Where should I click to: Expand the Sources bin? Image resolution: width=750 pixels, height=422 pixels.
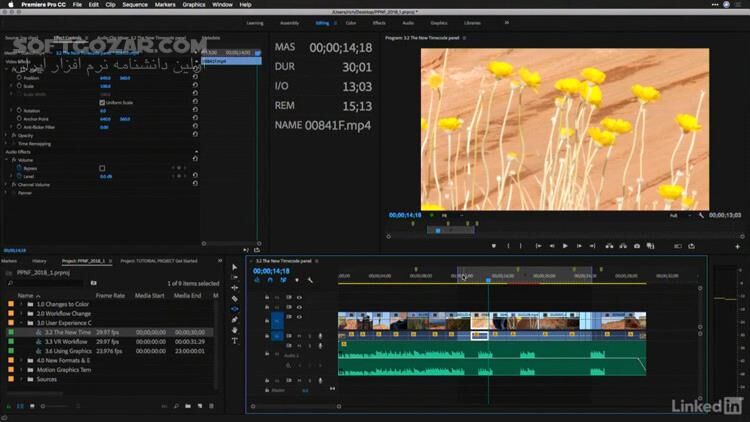point(21,379)
